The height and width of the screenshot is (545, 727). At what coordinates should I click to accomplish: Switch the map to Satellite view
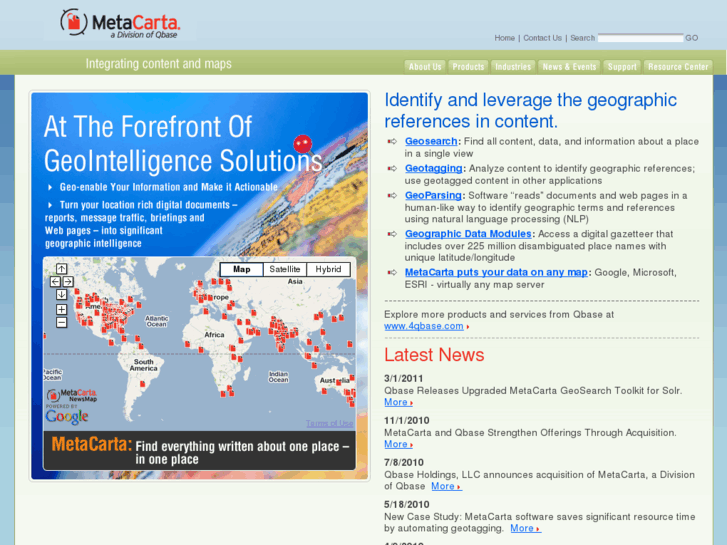coord(285,269)
